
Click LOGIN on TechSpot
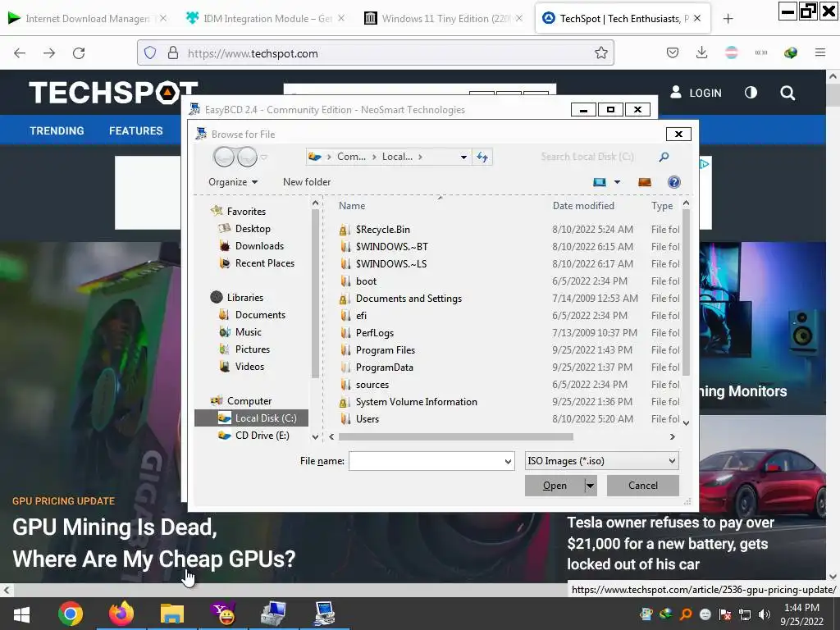[x=696, y=93]
